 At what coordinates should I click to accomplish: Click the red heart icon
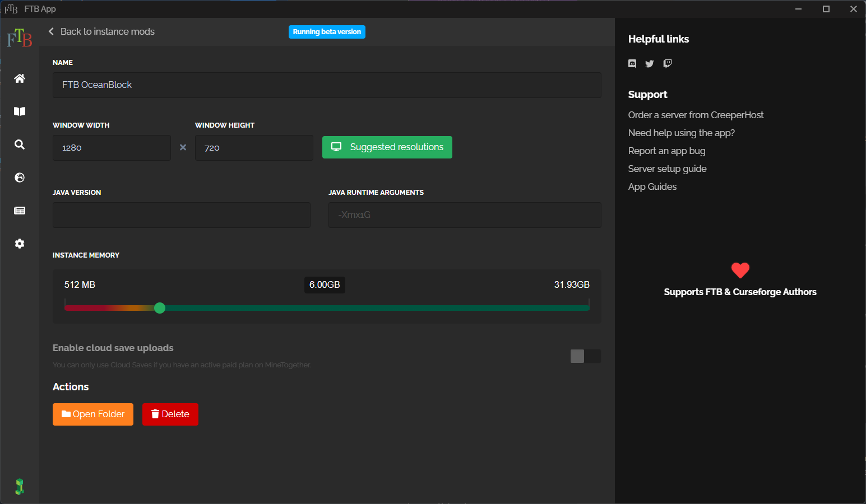coord(740,270)
